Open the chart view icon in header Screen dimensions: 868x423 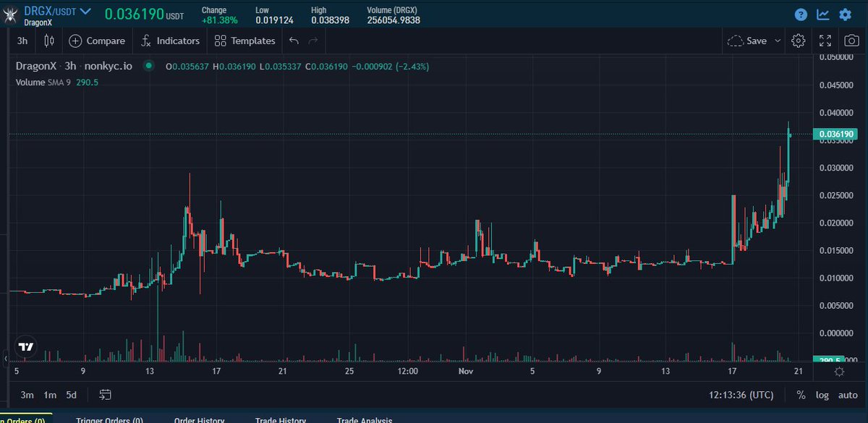tap(823, 14)
